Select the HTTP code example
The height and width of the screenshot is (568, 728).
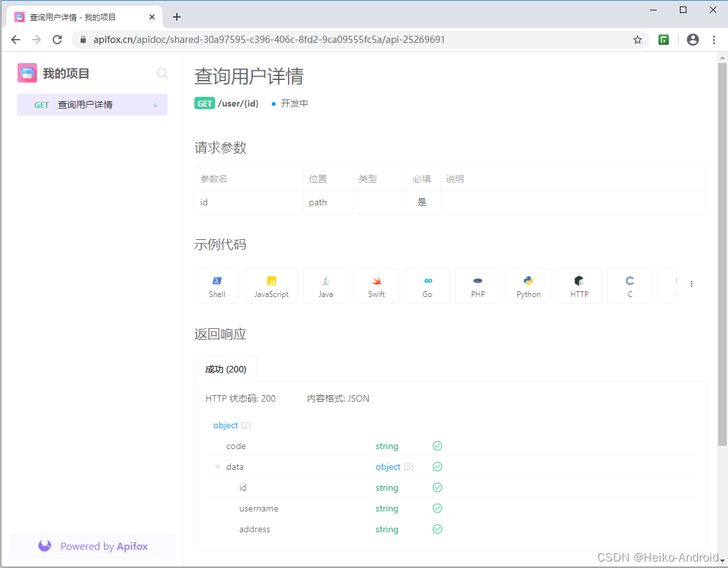[579, 286]
